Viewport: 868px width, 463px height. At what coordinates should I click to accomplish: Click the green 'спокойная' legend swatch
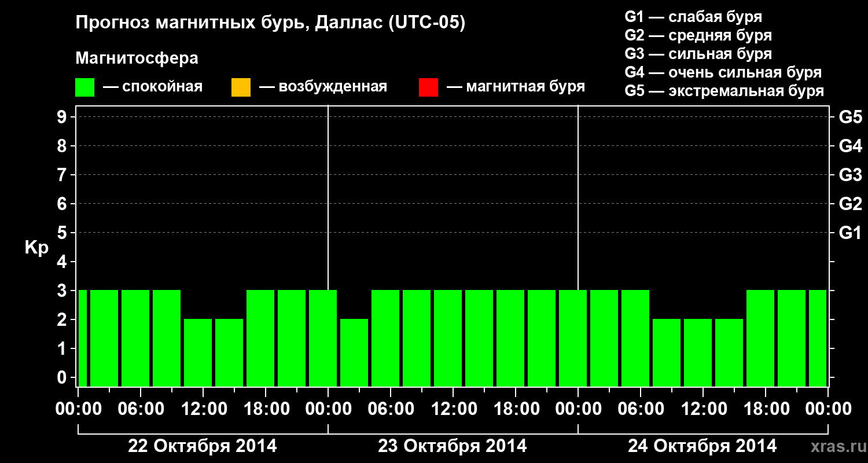[x=85, y=87]
